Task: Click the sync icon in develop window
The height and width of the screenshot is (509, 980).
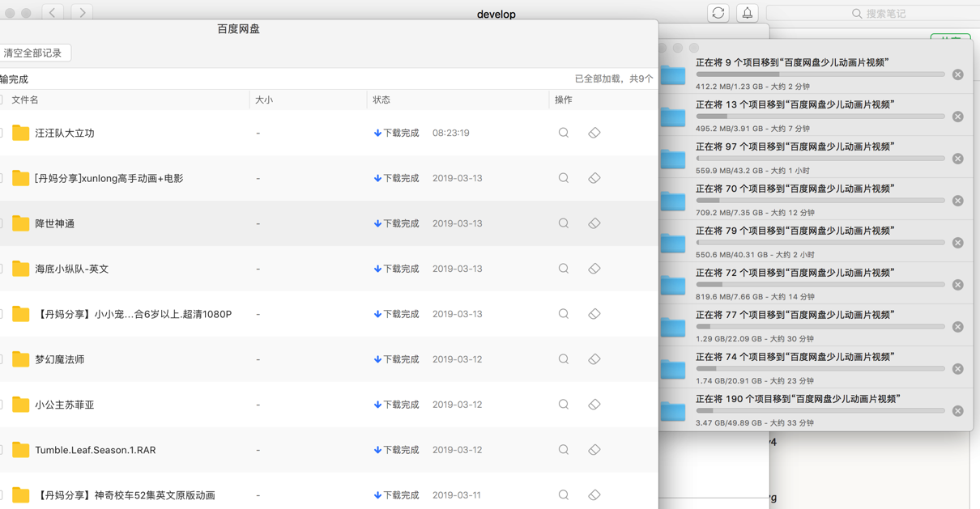Action: (x=718, y=13)
